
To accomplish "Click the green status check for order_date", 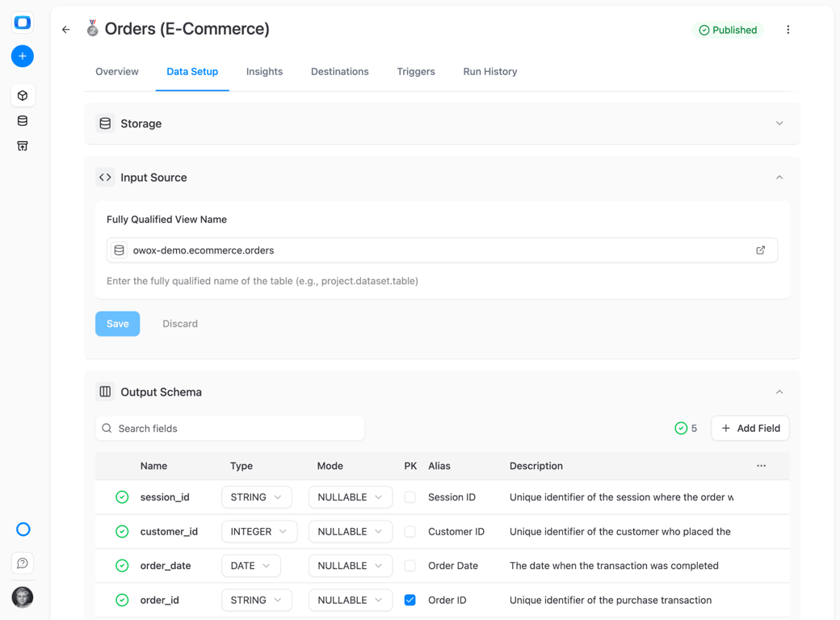I will click(x=122, y=566).
